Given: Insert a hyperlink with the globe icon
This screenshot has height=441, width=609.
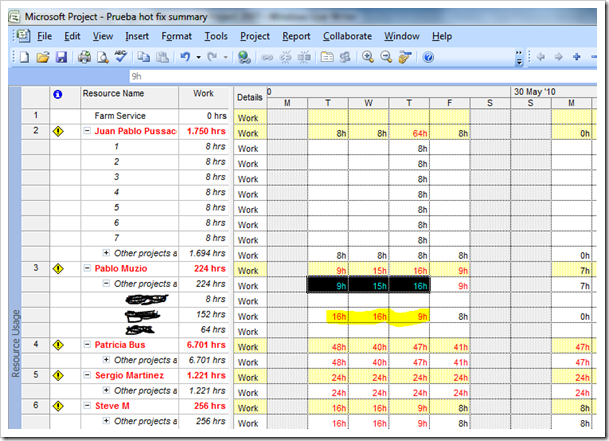Looking at the screenshot, I should coord(244,57).
